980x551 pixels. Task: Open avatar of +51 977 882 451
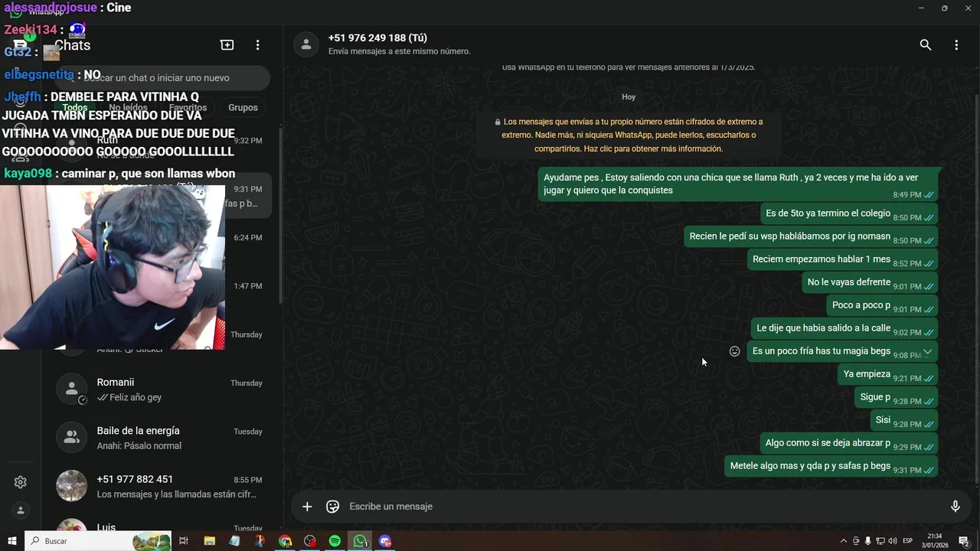click(72, 486)
